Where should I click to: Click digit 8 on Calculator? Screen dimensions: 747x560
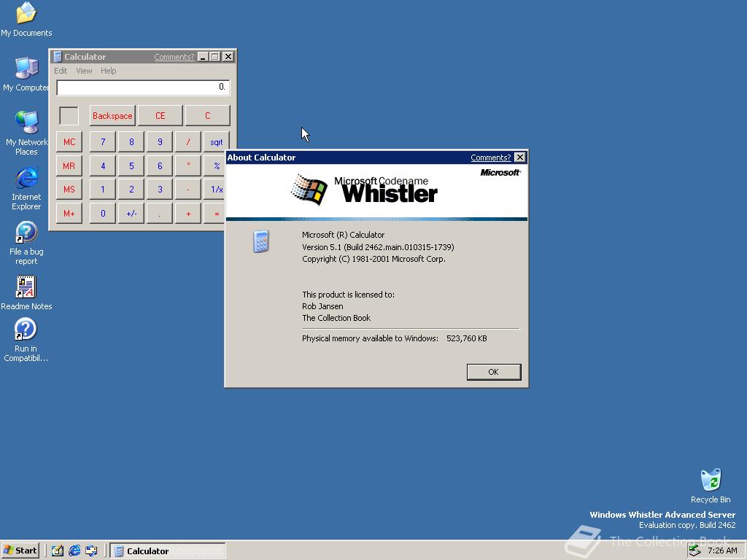131,142
